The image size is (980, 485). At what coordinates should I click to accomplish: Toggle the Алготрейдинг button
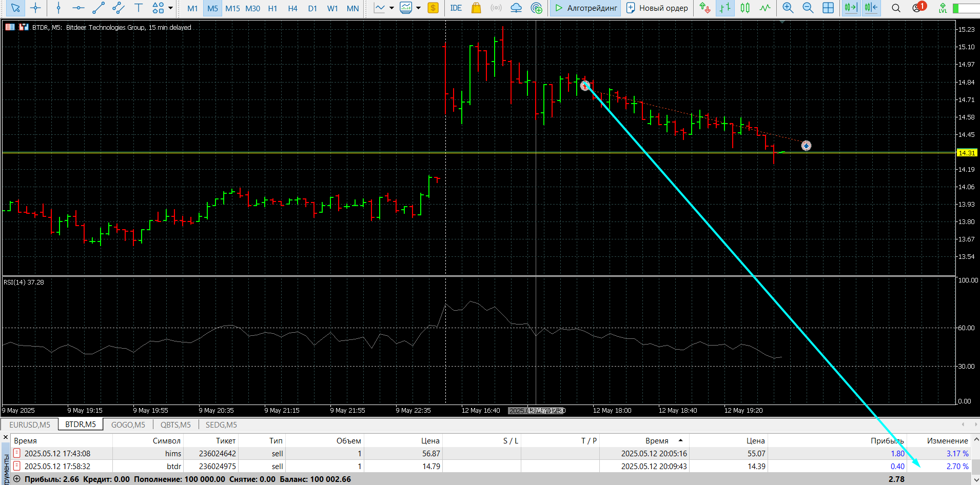[x=585, y=8]
